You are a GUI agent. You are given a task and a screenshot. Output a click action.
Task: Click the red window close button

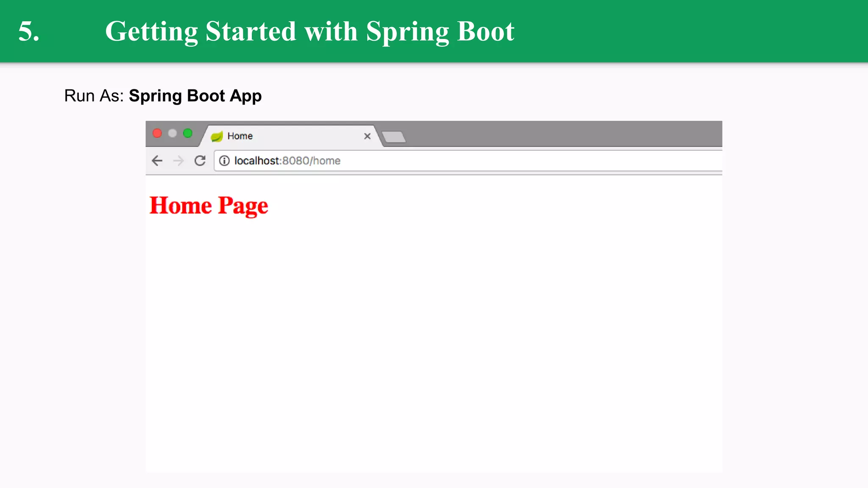[x=157, y=133]
